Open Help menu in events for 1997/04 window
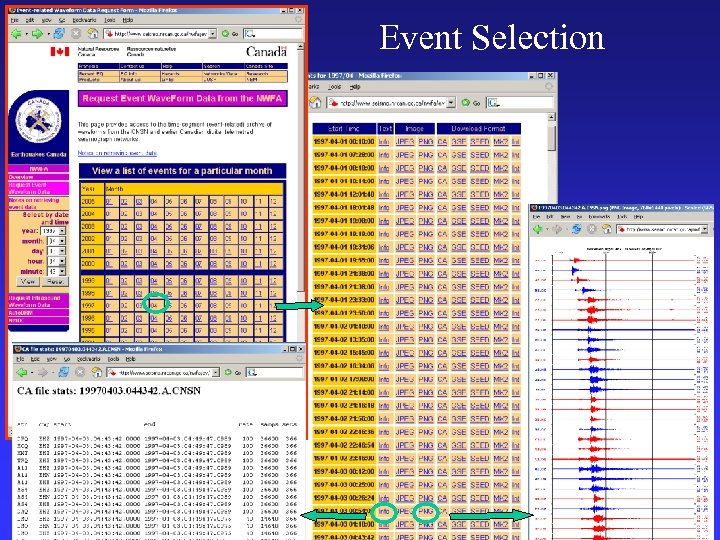Viewport: 720px width, 540px height. click(355, 86)
